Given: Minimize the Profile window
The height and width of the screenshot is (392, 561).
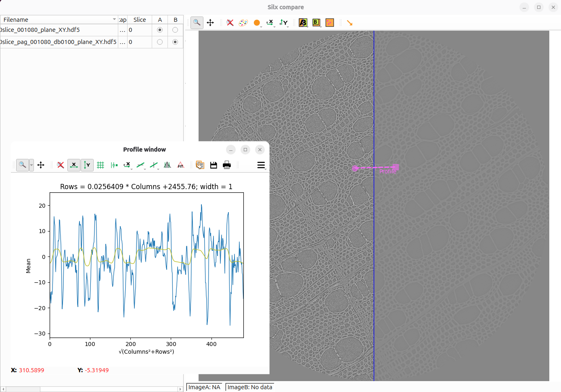Looking at the screenshot, I should click(x=231, y=150).
